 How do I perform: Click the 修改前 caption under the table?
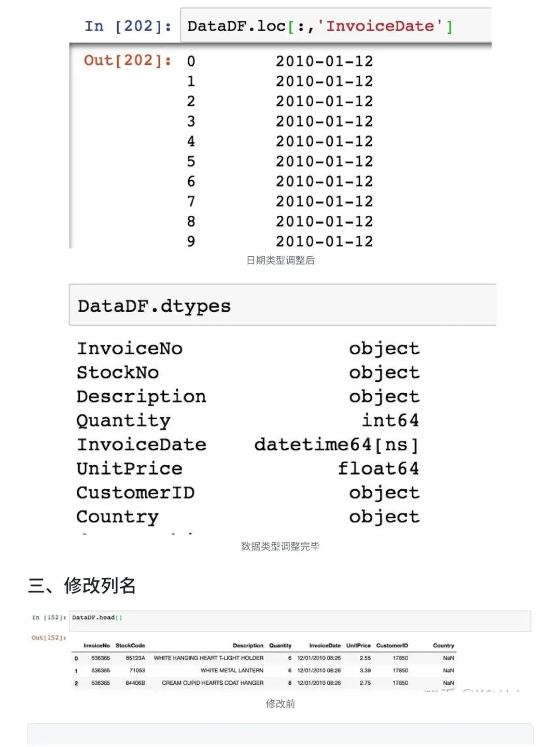(x=281, y=704)
